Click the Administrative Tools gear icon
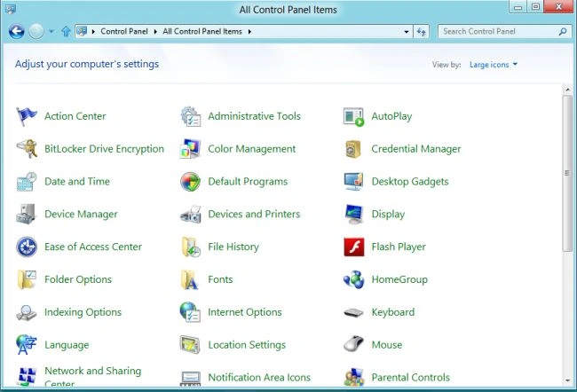 (x=191, y=116)
